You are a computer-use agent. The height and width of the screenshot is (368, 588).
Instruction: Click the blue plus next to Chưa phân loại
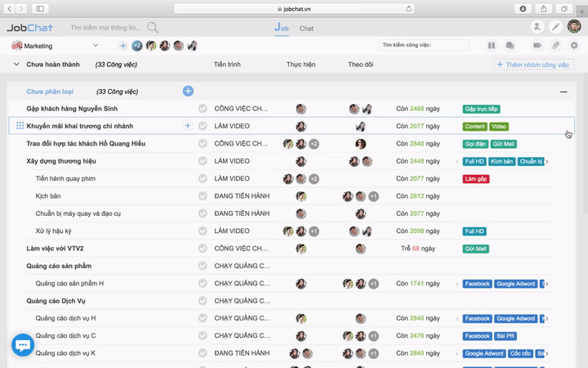tap(188, 92)
